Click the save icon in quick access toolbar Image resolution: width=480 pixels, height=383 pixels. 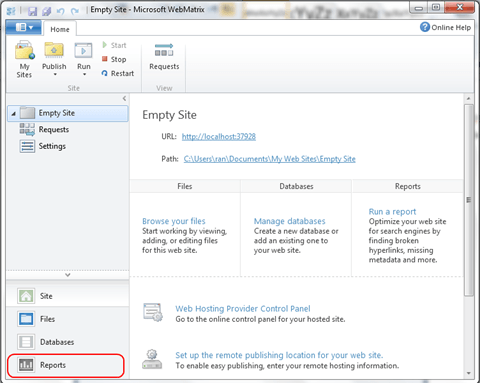pos(32,11)
